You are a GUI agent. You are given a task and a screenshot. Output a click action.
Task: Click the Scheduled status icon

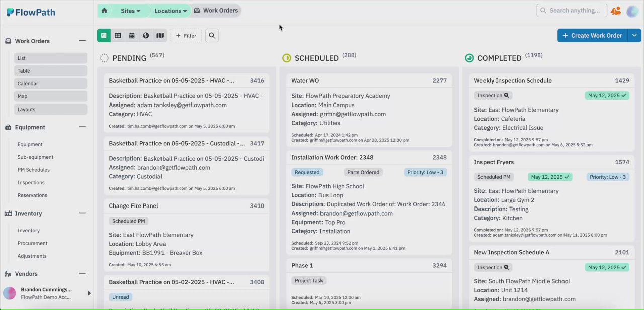click(x=287, y=58)
